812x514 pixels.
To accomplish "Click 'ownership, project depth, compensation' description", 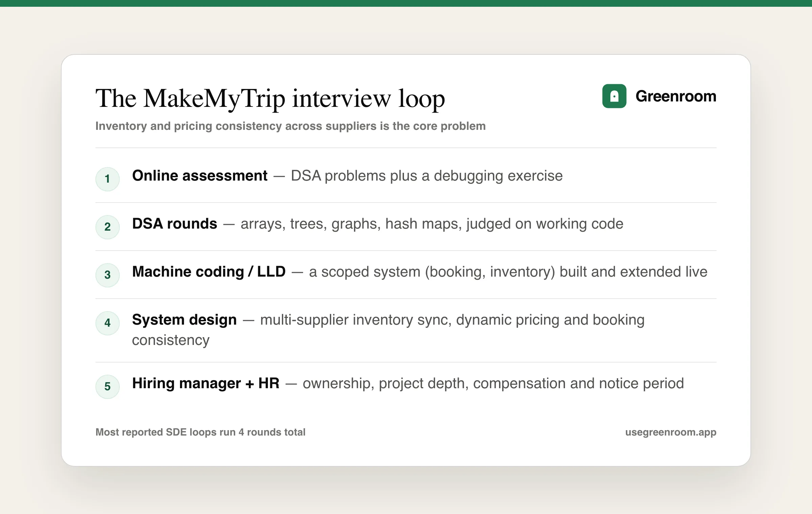I will (493, 384).
